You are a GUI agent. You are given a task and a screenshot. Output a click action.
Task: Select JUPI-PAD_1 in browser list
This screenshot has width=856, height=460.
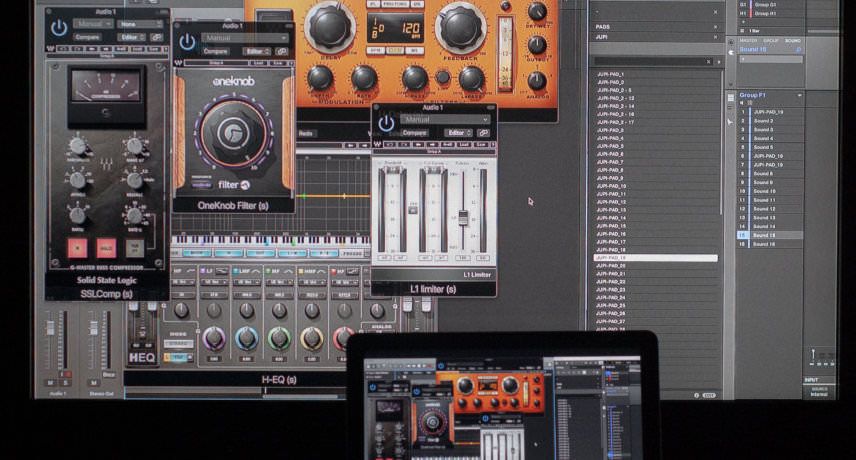pos(610,74)
